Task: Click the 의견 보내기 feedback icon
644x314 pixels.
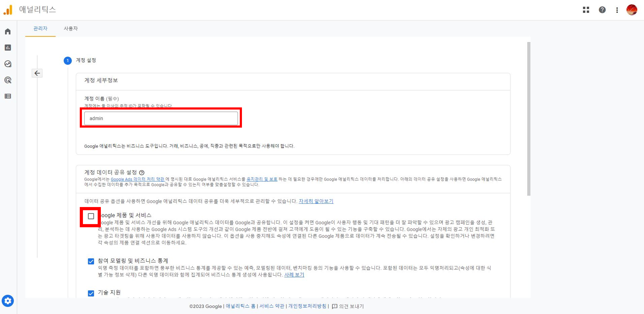Action: pos(334,306)
